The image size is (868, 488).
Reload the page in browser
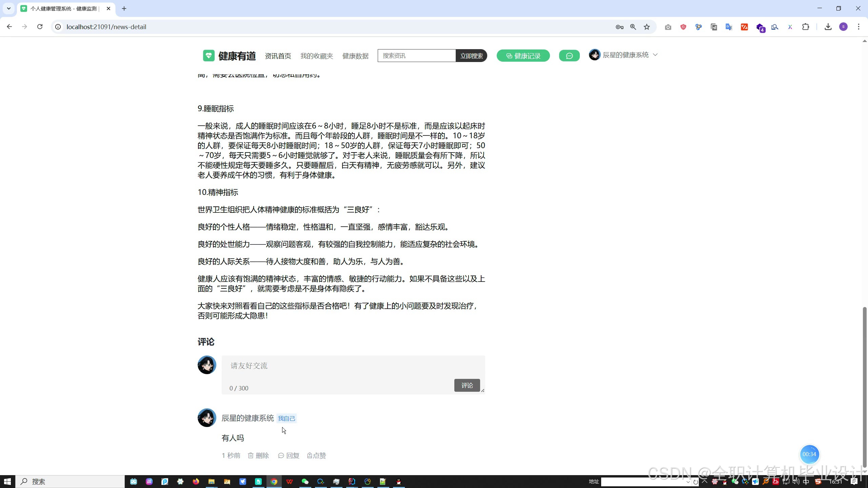click(x=40, y=27)
